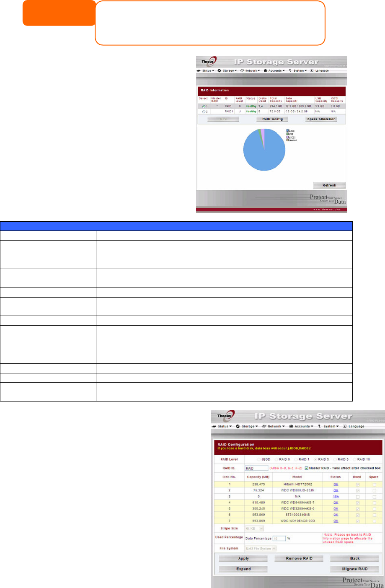Viewport: 385px width, 588px height.
Task: Toggle the Master RAID checkbox
Action: pyautogui.click(x=307, y=468)
